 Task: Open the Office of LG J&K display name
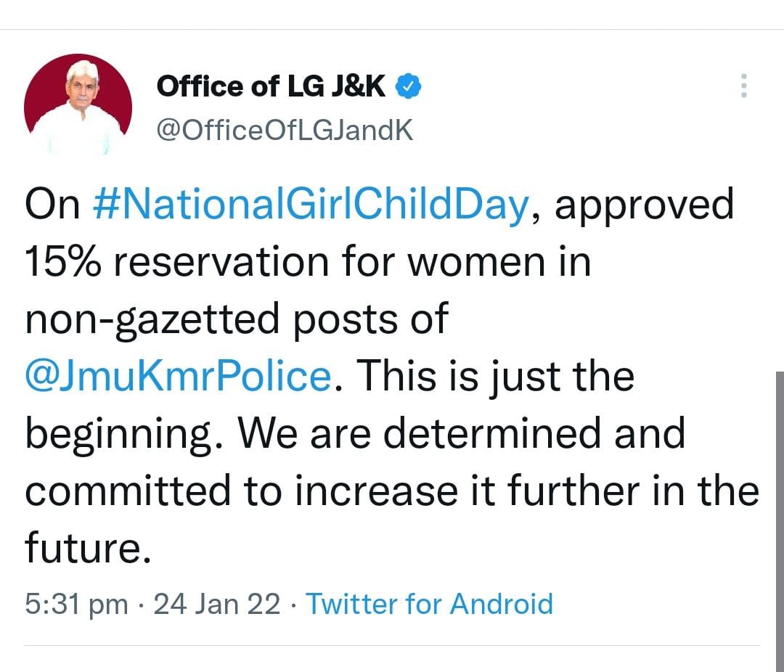point(271,86)
